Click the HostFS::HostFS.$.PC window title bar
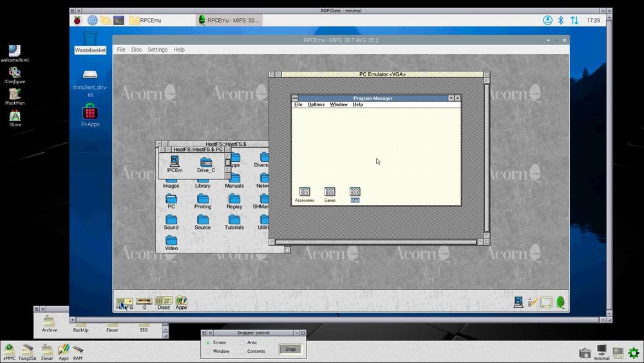Viewport: 644px width, 363px height. (198, 150)
